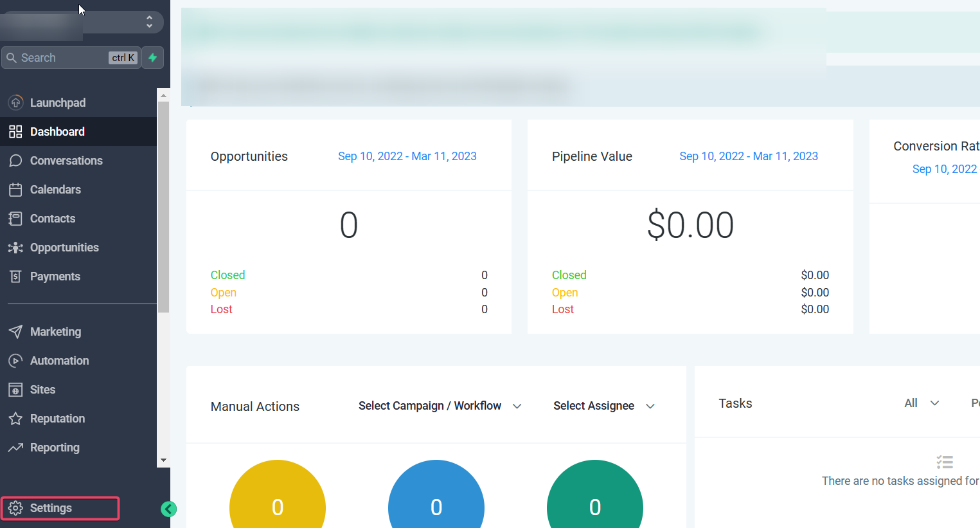Change the Conversion Rate date range

945,169
